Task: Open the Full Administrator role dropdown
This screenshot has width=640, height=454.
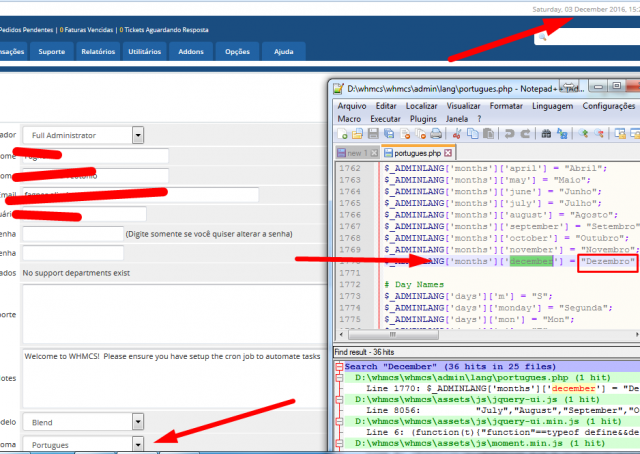Action: tap(138, 135)
